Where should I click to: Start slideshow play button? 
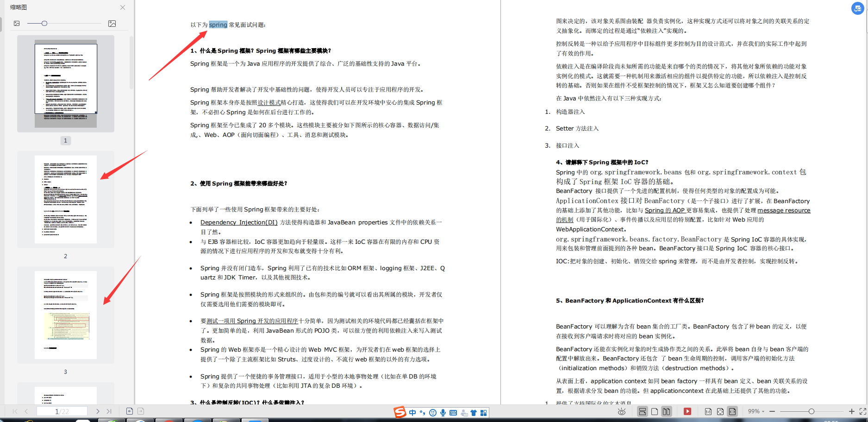[687, 411]
